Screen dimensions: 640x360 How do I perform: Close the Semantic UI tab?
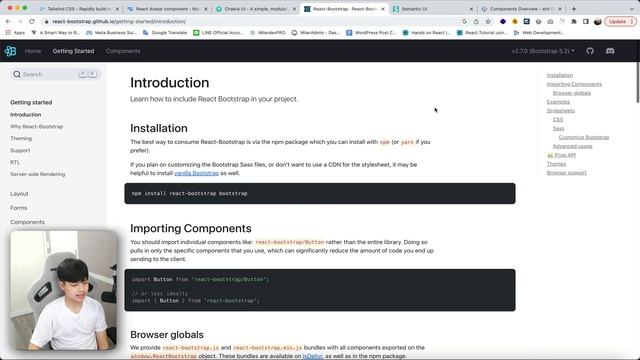pyautogui.click(x=471, y=9)
